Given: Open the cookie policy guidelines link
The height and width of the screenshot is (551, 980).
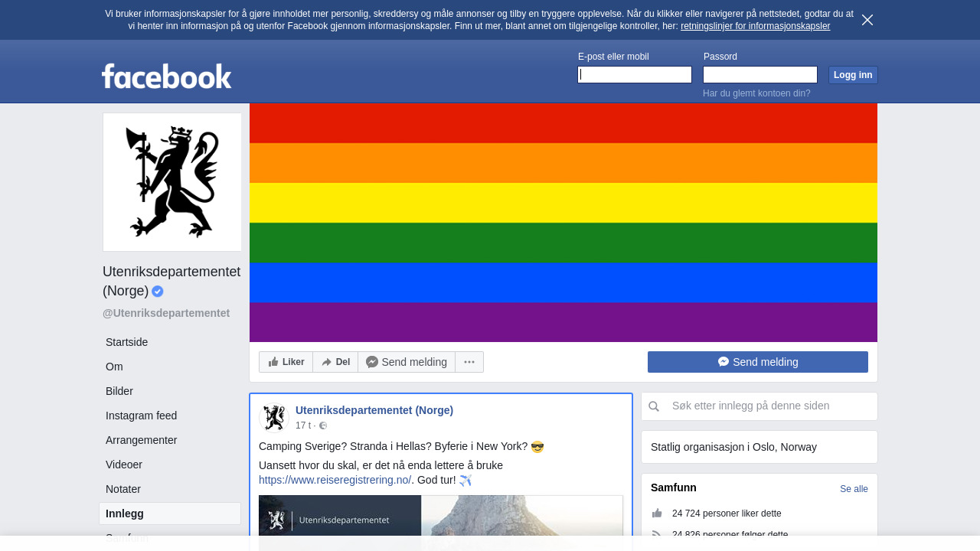Looking at the screenshot, I should (755, 26).
